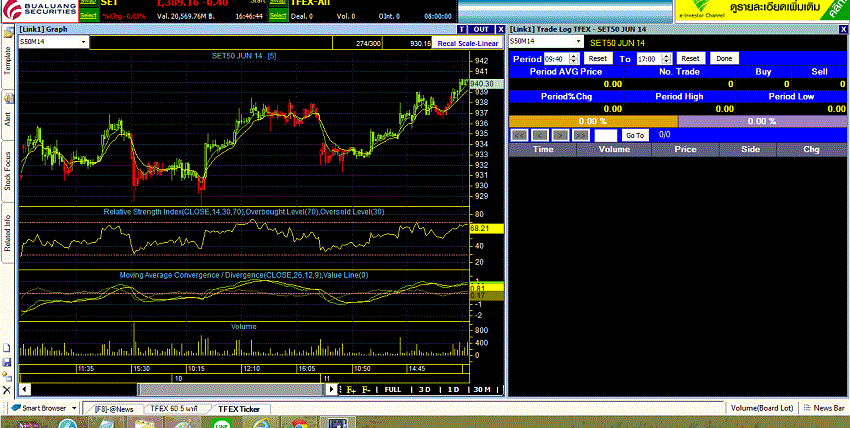Click the Volume column header in Trade Log
The height and width of the screenshot is (428, 850).
(x=614, y=150)
